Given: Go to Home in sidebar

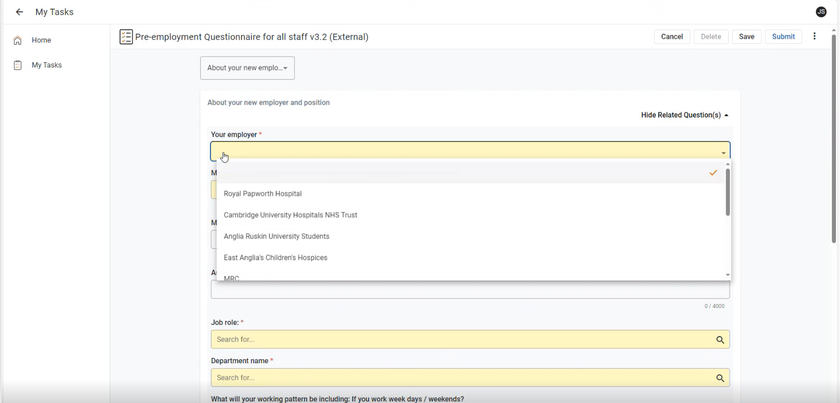Looking at the screenshot, I should click(x=41, y=40).
